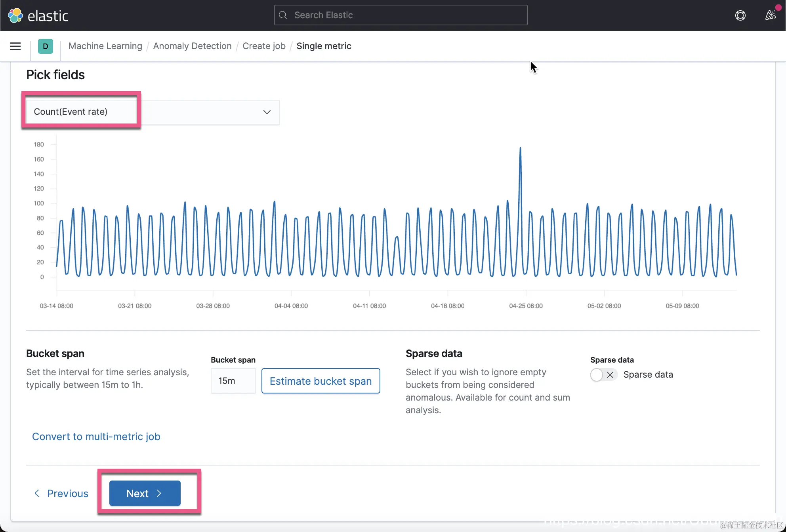Click the Previous left chevron icon
This screenshot has width=786, height=532.
click(x=37, y=493)
